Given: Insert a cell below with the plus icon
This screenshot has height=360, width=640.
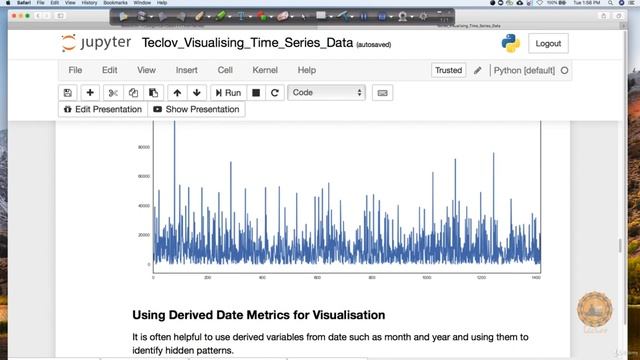Looking at the screenshot, I should [90, 93].
